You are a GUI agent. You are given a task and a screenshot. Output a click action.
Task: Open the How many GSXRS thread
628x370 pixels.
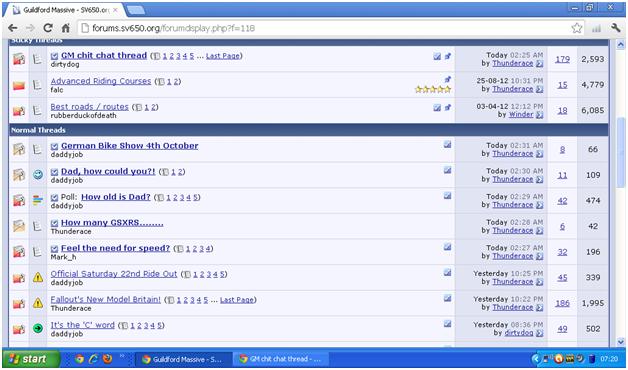tap(112, 222)
